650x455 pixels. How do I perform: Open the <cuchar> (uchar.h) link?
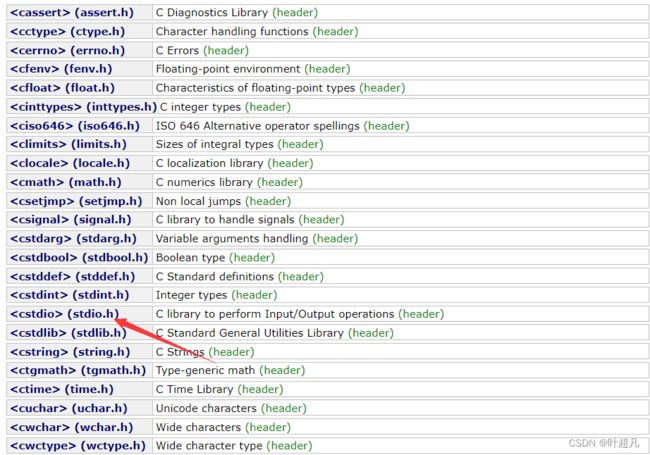point(68,409)
